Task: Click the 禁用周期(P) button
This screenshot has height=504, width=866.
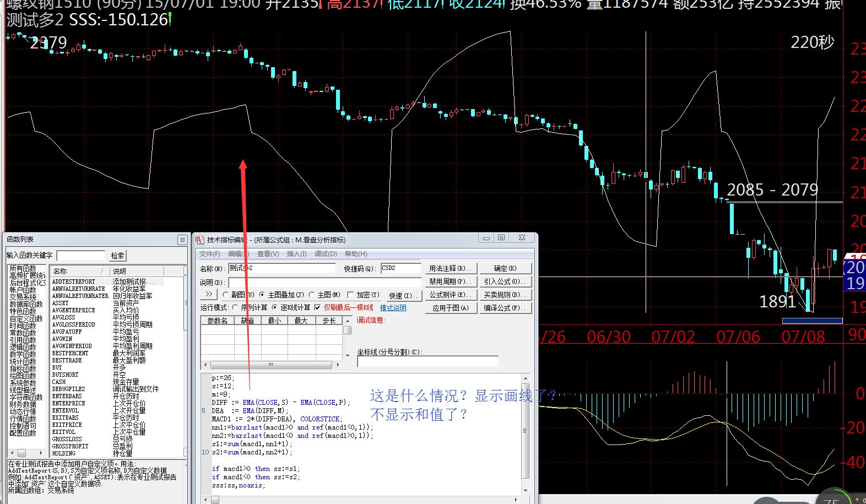Action: pyautogui.click(x=450, y=281)
